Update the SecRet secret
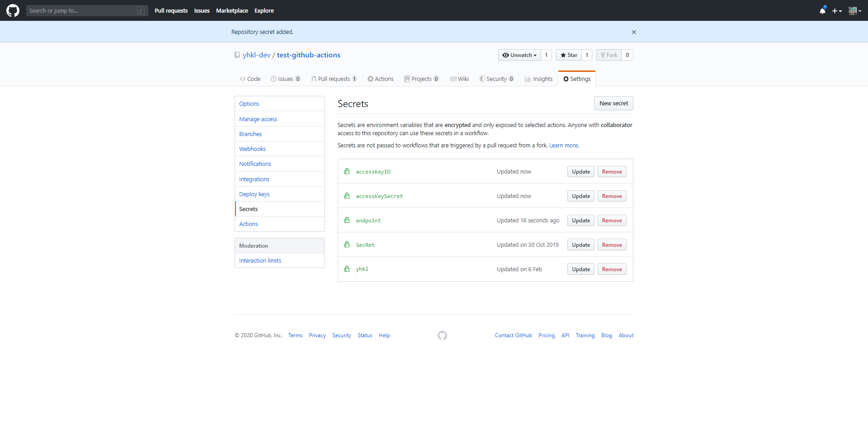This screenshot has width=868, height=438. pos(581,245)
